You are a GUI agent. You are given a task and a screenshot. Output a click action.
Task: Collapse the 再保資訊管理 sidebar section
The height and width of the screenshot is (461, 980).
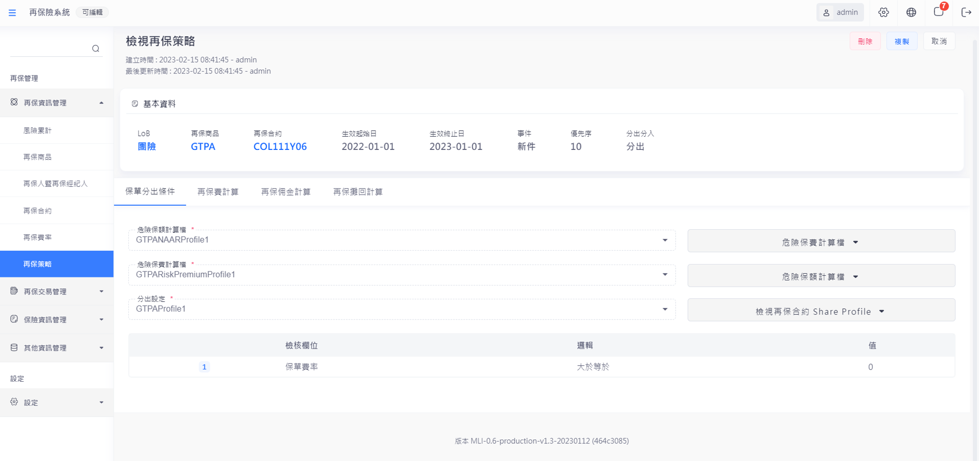click(x=101, y=103)
